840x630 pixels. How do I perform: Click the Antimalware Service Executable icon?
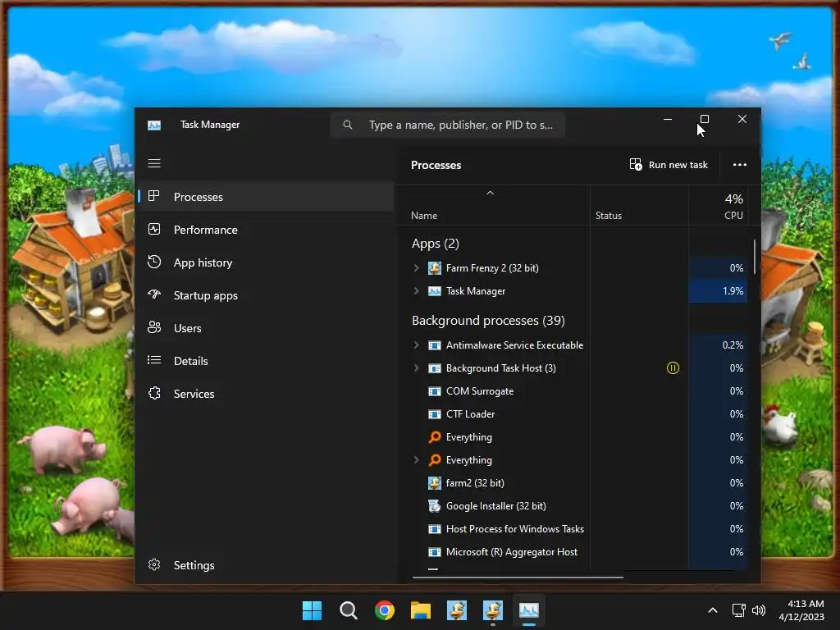pyautogui.click(x=435, y=345)
